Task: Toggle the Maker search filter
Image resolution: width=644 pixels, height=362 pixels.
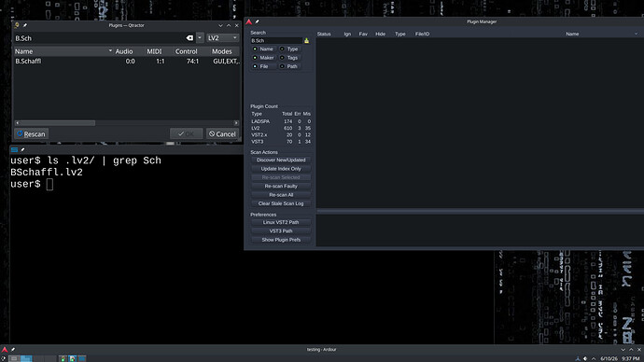Action: click(x=263, y=58)
